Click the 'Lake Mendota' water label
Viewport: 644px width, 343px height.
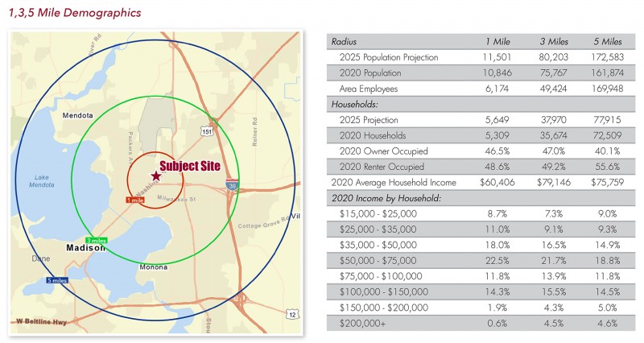pyautogui.click(x=42, y=181)
